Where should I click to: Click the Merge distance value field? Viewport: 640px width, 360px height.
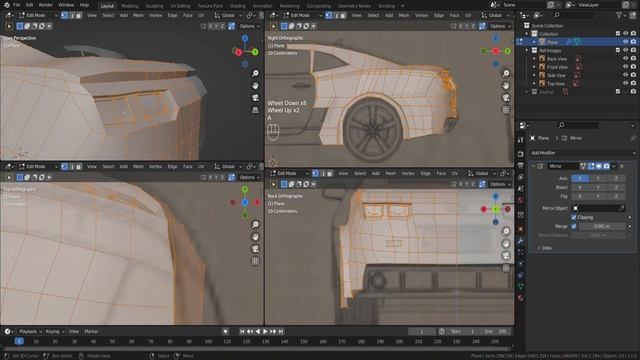coord(602,227)
